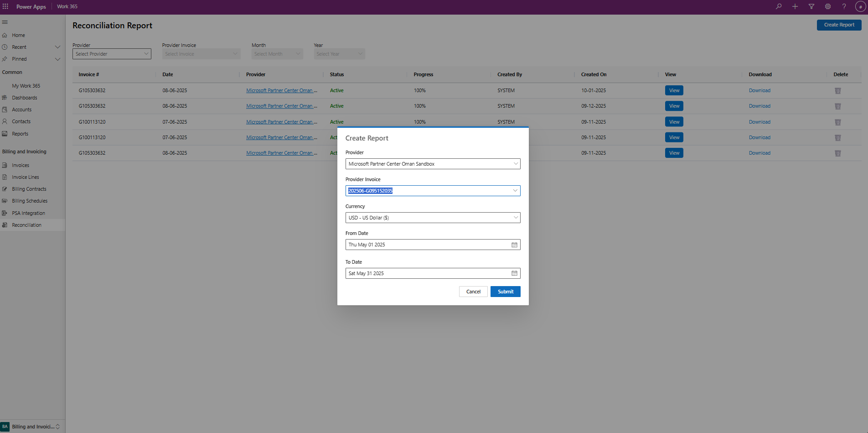This screenshot has height=433, width=868.
Task: Open provider link in row created 10-01-2025
Action: tap(282, 90)
